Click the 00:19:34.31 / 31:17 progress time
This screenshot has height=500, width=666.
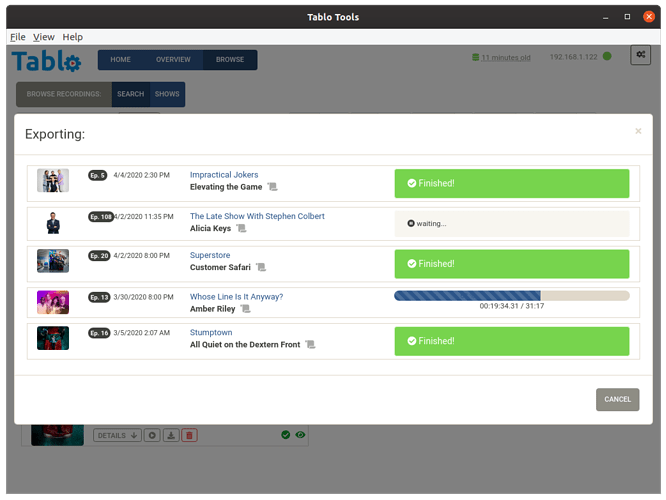click(x=512, y=306)
